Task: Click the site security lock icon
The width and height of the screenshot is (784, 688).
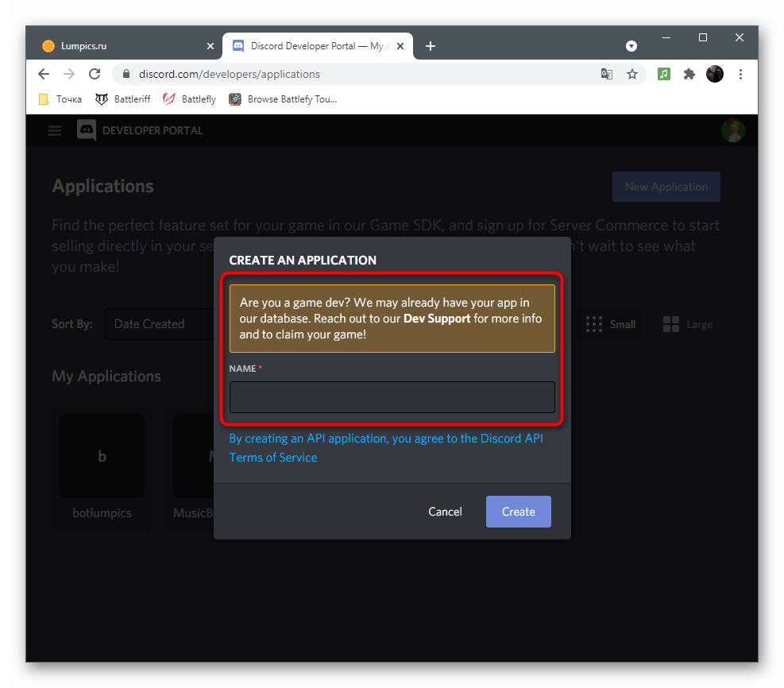Action: point(126,73)
